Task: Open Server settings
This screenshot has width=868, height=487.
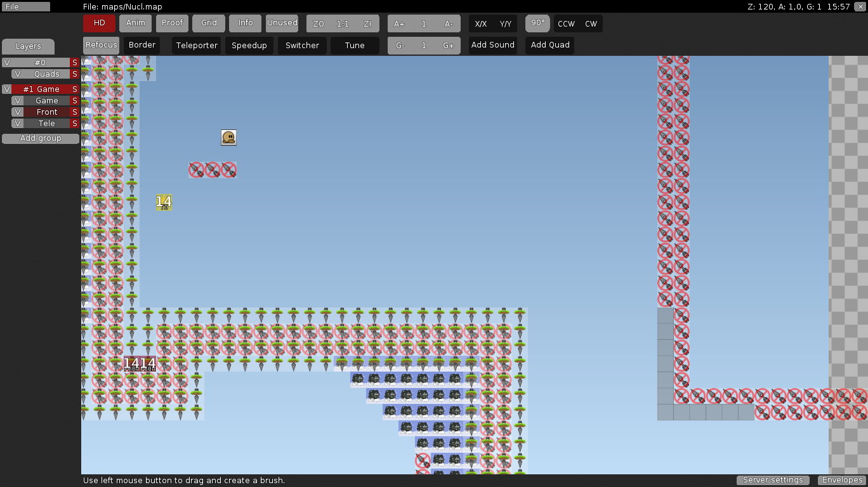Action: click(x=773, y=480)
